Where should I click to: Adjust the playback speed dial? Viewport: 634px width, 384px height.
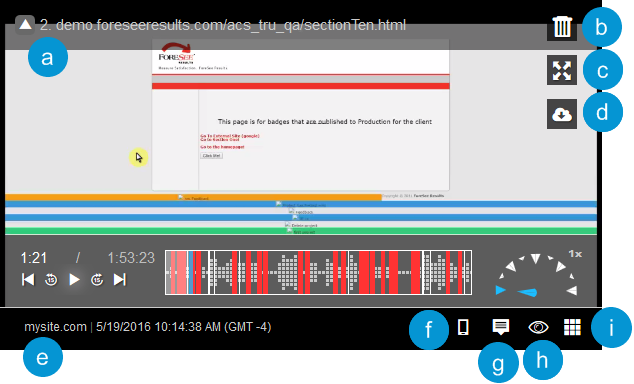pyautogui.click(x=537, y=276)
